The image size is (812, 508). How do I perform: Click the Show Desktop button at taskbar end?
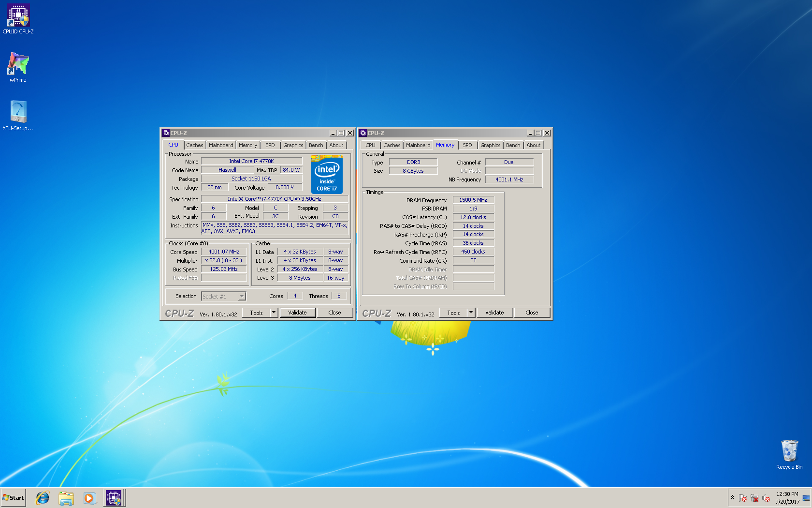[806, 498]
